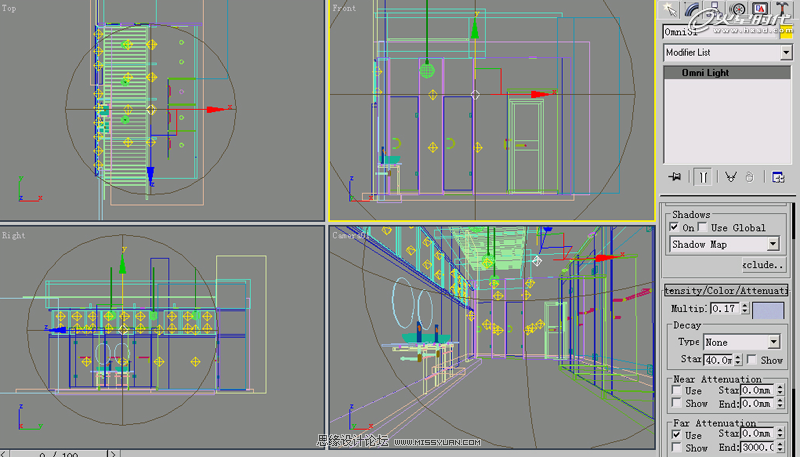Image resolution: width=800 pixels, height=457 pixels.
Task: Click the blue Z-axis arrow in Top viewport
Action: pyautogui.click(x=151, y=175)
